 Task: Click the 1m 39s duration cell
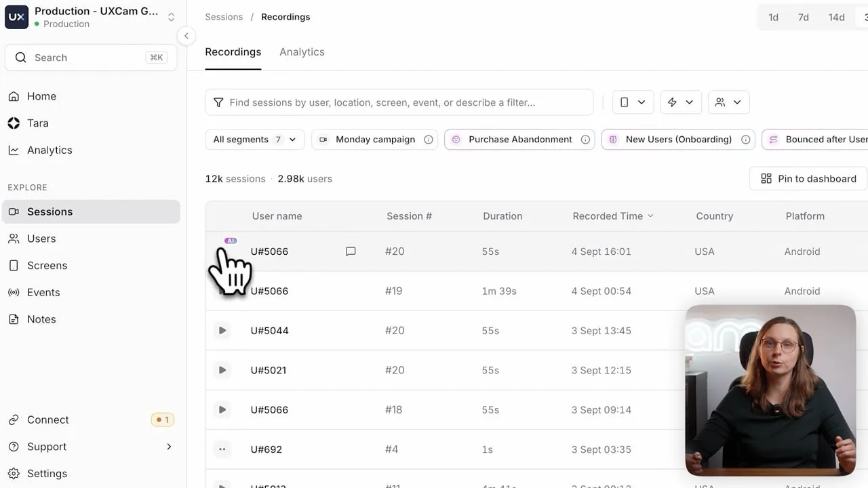coord(499,291)
